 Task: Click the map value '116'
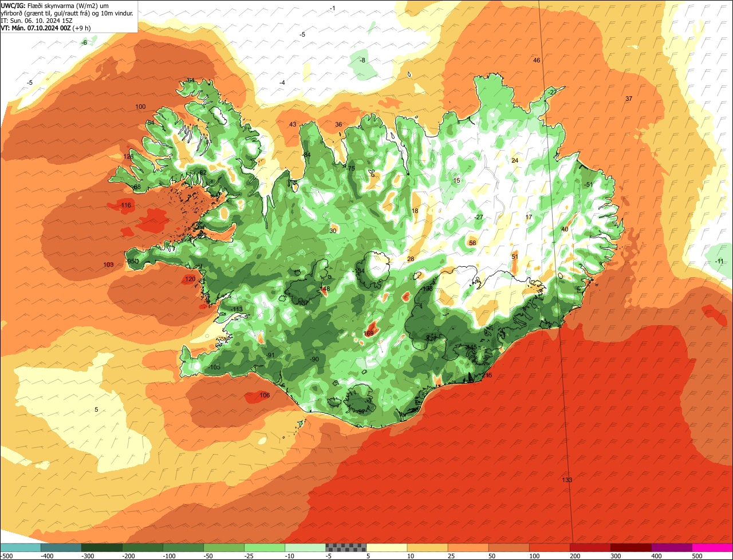126,206
